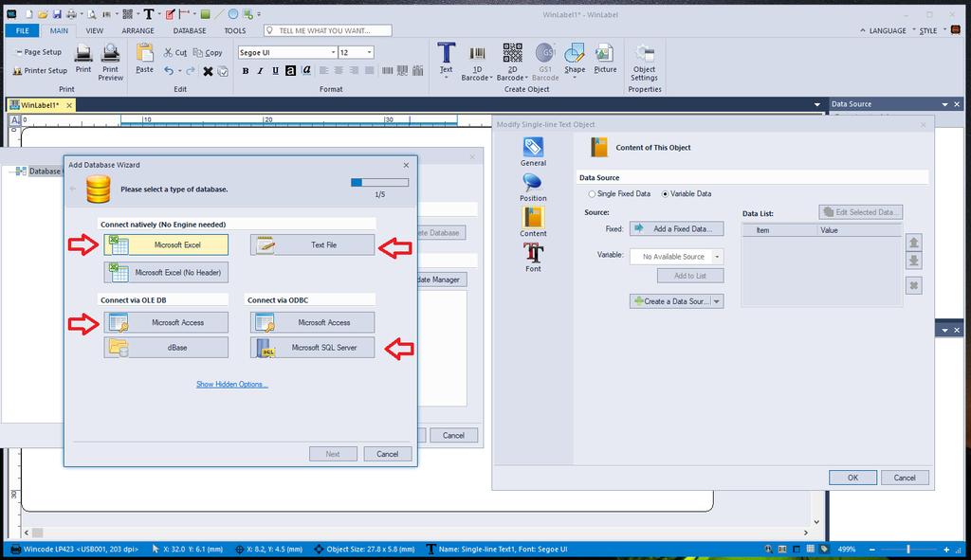
Task: Open Print Preview
Action: point(110,63)
